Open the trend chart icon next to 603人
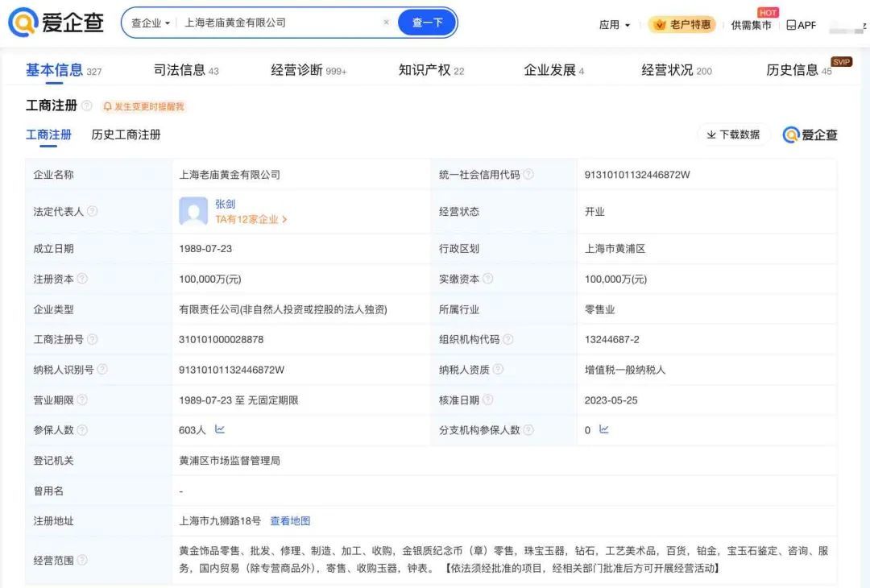 220,429
